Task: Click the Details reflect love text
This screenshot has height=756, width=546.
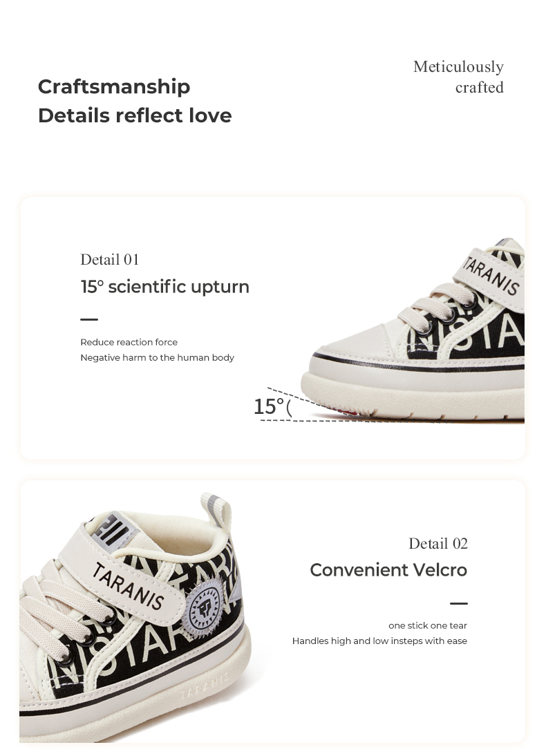Action: coord(135,115)
